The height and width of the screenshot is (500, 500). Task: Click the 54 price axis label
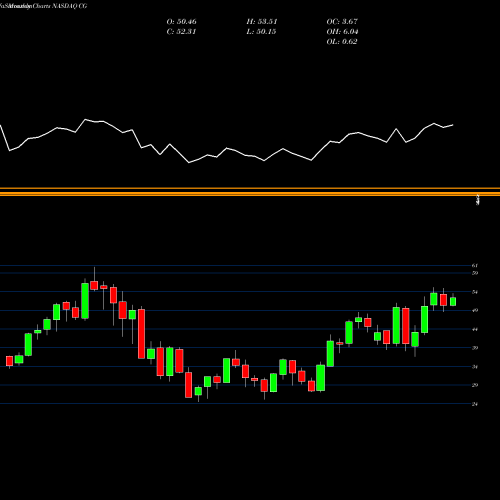[475, 292]
